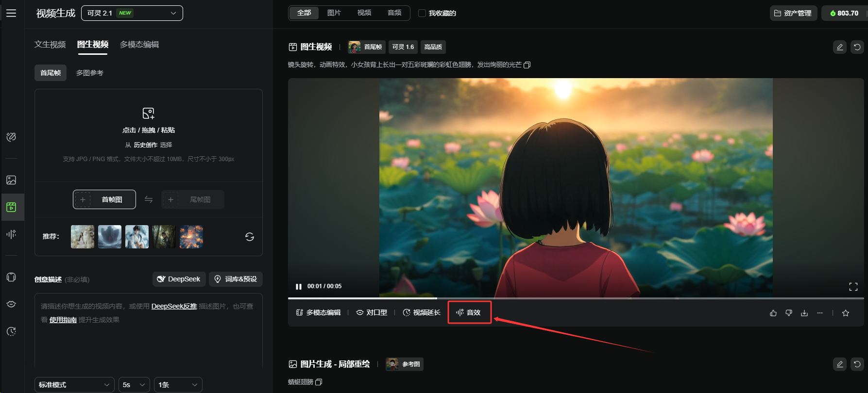
Task: Pause the video playback
Action: pos(299,286)
